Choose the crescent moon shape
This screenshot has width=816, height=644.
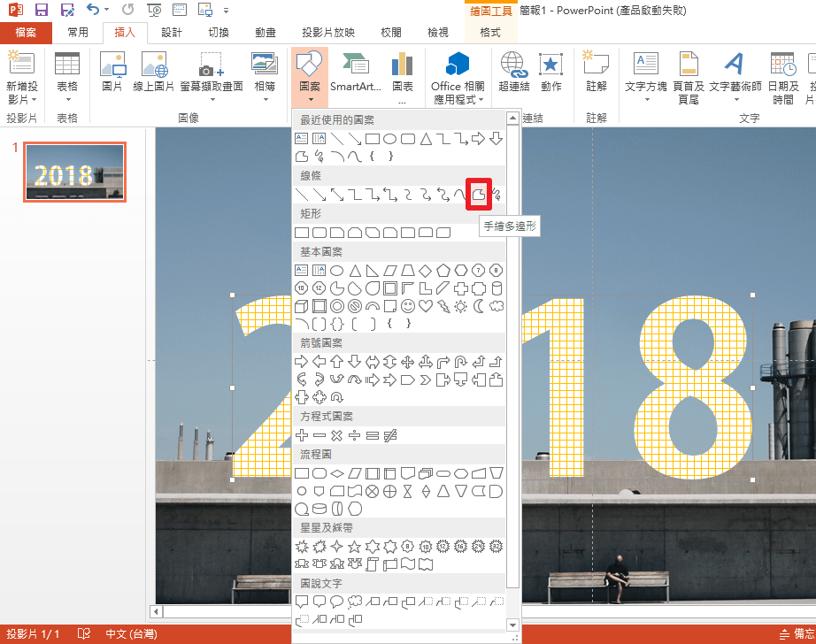(479, 306)
